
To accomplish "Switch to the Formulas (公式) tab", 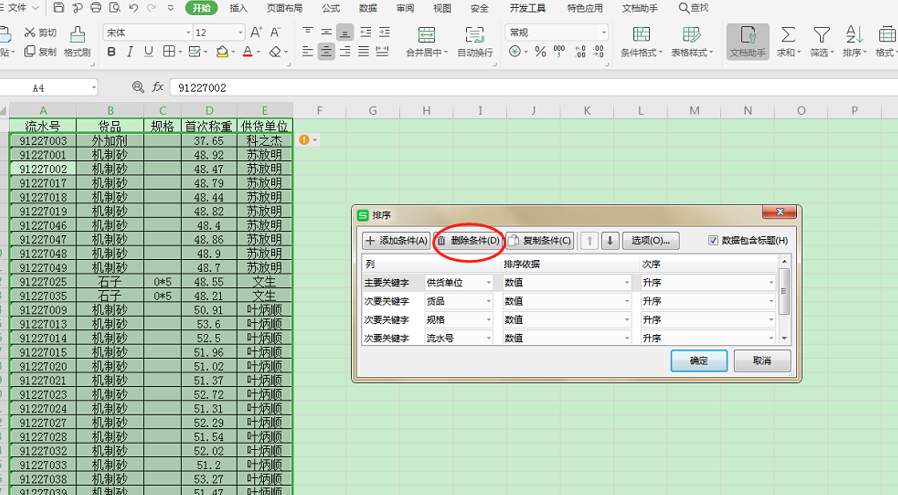I will [x=330, y=8].
